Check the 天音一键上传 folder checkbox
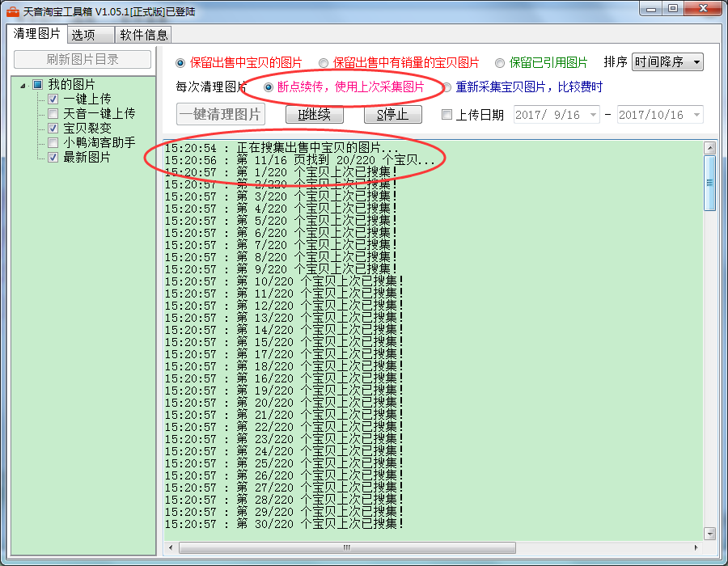This screenshot has width=728, height=566. coord(53,114)
